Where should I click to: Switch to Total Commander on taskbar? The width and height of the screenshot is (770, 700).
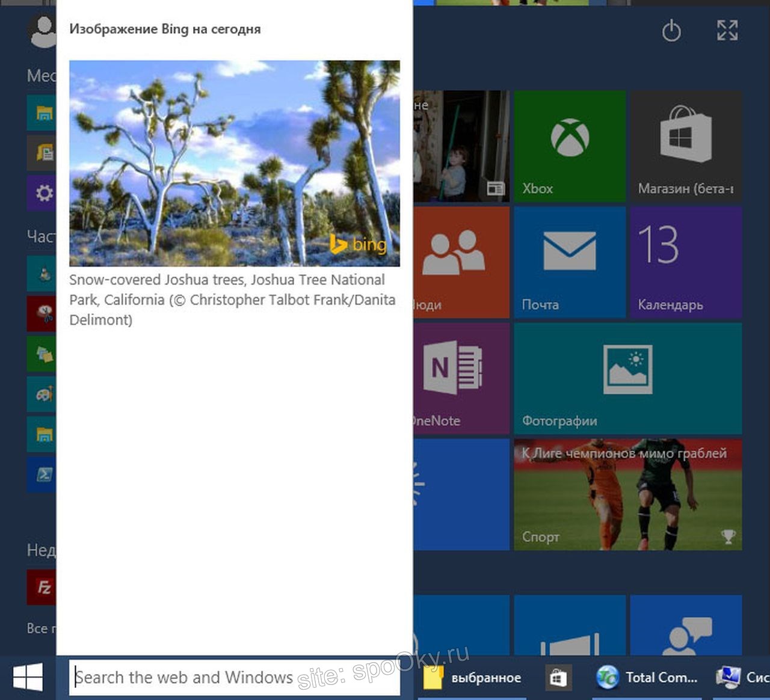(647, 678)
